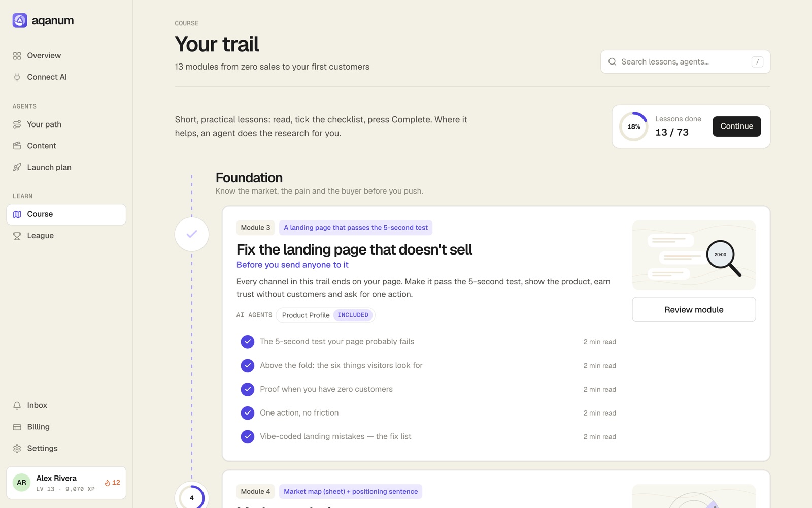
Task: Click the Course map icon
Action: pyautogui.click(x=17, y=214)
